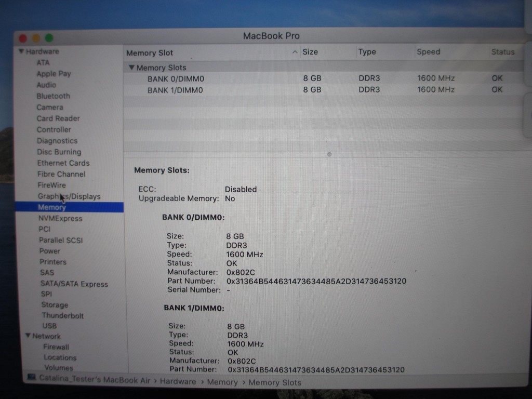Toggle sort arrow on Memory Slot column
The width and height of the screenshot is (532, 399).
tap(295, 52)
